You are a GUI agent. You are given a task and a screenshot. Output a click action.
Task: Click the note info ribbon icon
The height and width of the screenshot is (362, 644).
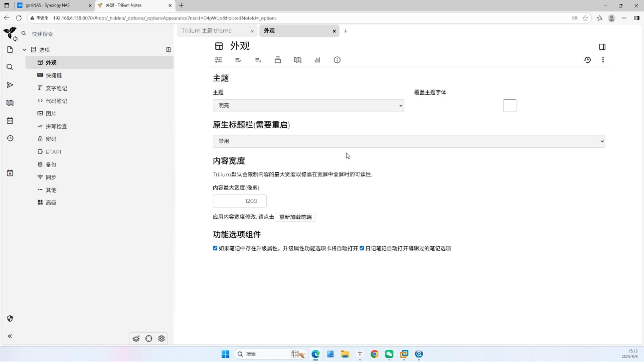[x=337, y=60]
